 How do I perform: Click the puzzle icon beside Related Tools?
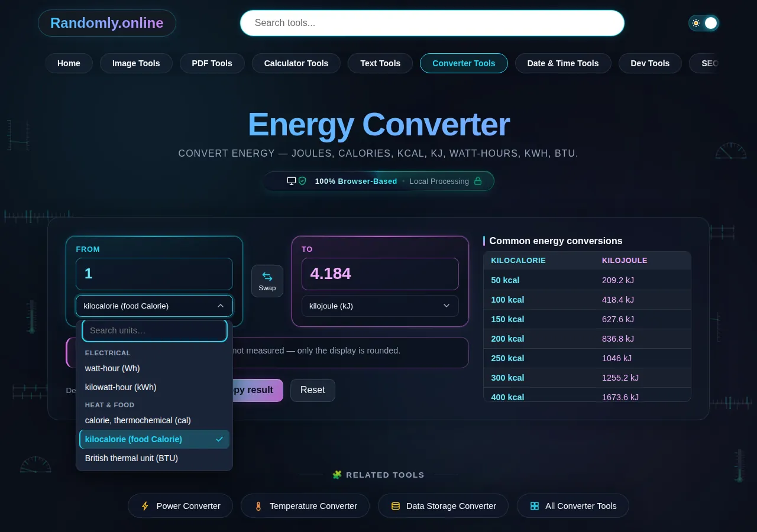point(337,475)
